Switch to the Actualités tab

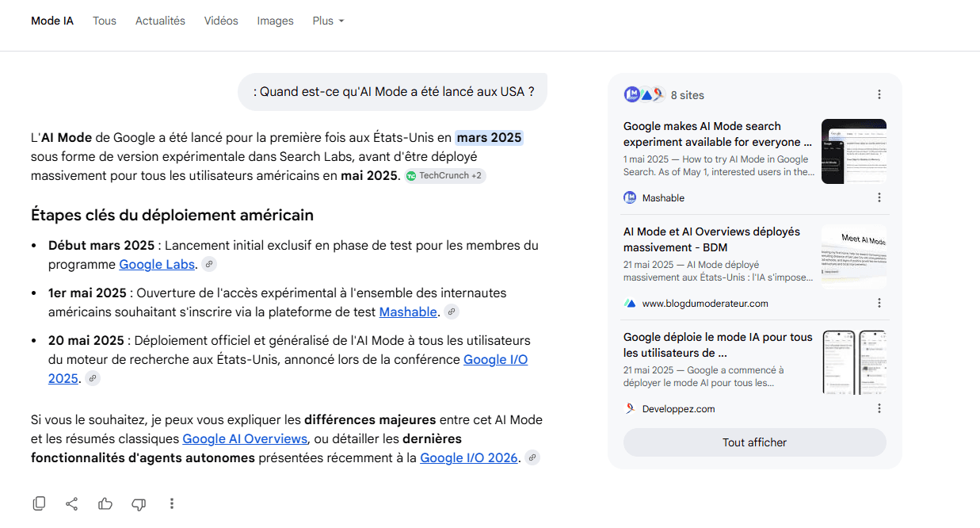[160, 21]
